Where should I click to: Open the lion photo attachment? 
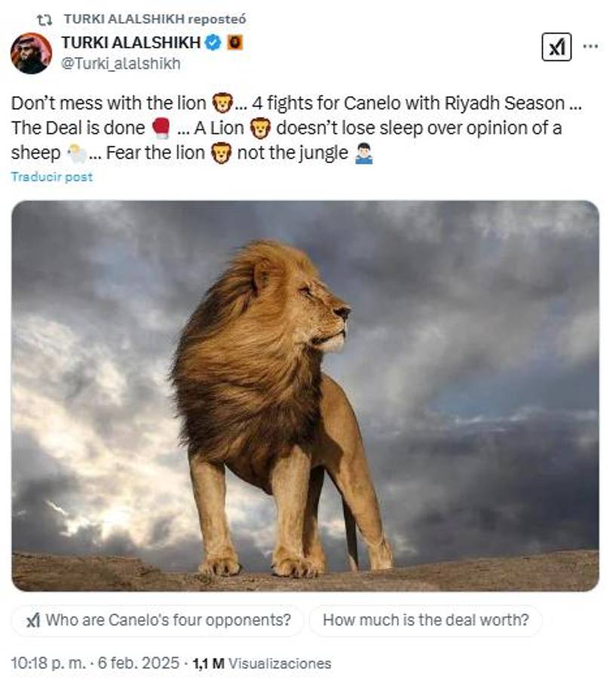(305, 396)
